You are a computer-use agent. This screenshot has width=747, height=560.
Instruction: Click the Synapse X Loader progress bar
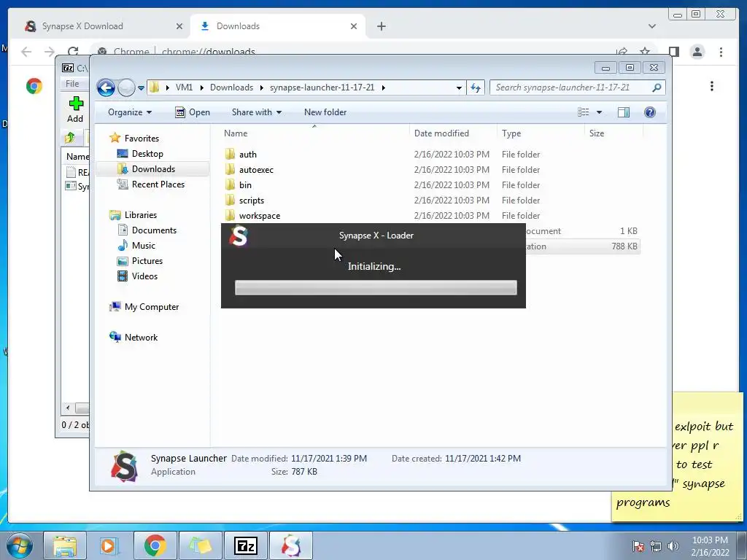pyautogui.click(x=376, y=287)
